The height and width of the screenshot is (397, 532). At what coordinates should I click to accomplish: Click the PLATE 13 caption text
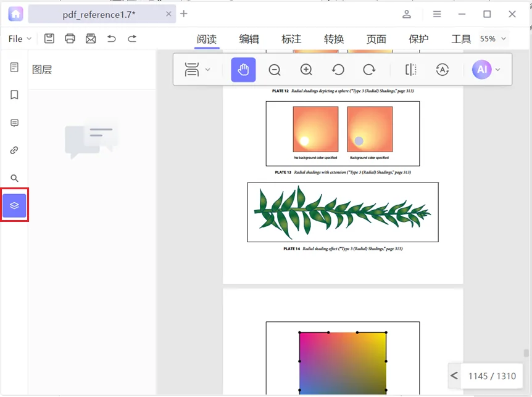343,172
